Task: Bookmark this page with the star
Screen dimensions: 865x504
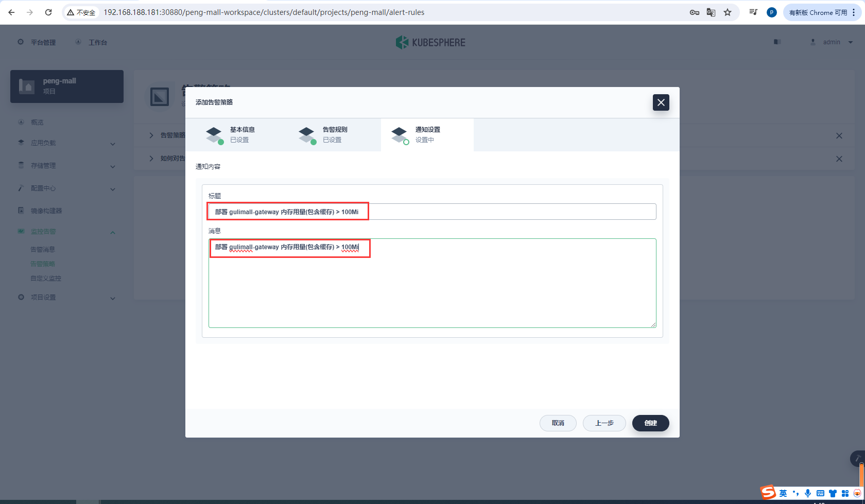Action: (x=728, y=12)
